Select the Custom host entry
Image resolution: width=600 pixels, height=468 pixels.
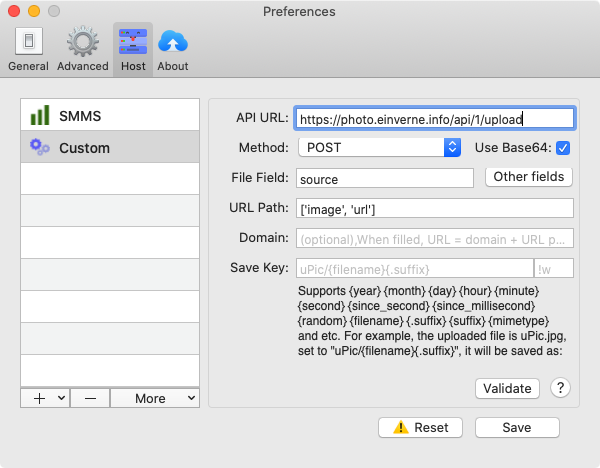point(110,148)
